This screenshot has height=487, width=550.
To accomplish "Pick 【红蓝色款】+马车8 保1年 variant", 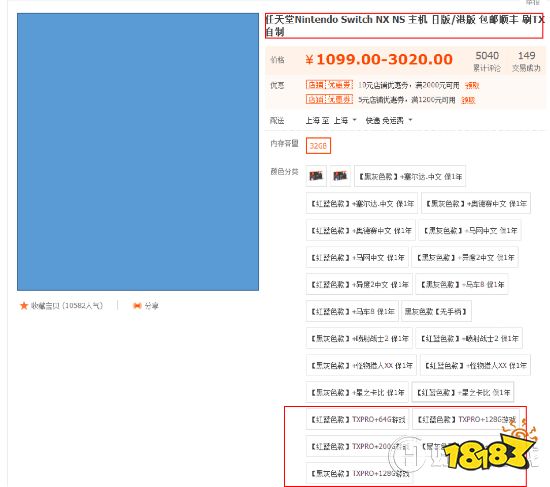I will tap(352, 311).
